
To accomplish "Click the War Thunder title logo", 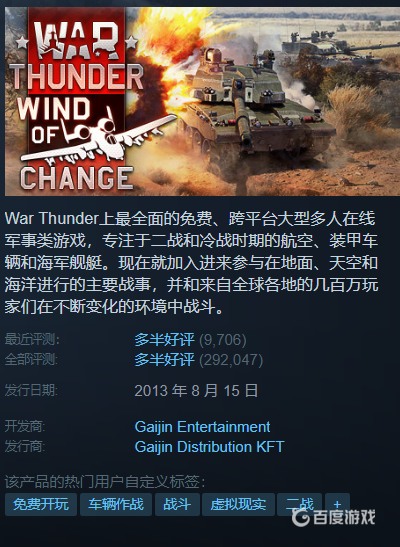I will coord(76,59).
